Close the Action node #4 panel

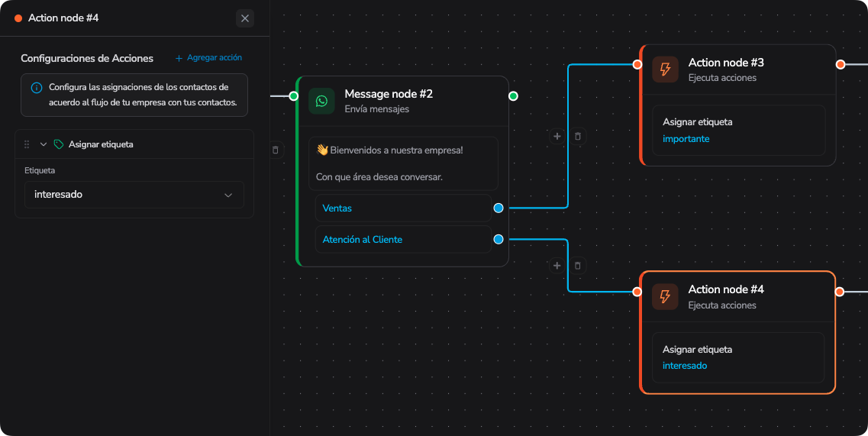tap(245, 18)
